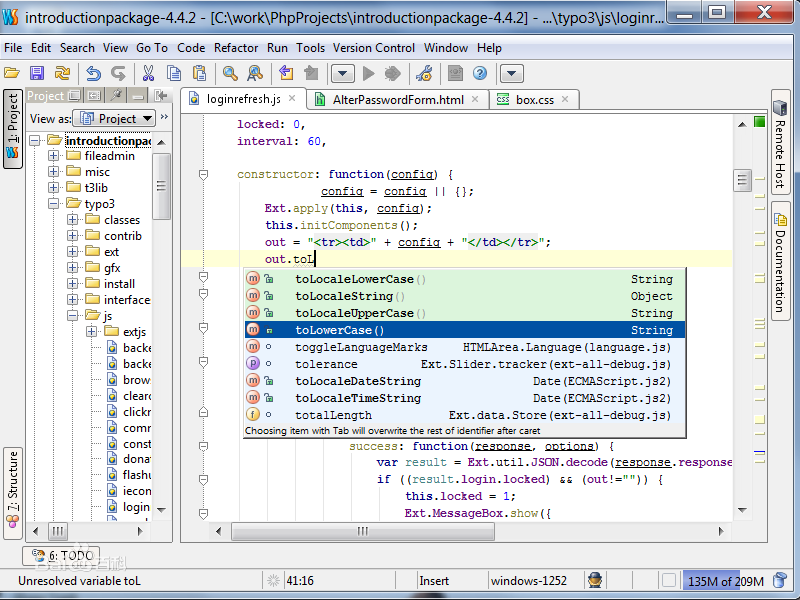Open Help using the question mark icon
The image size is (800, 600).
(x=479, y=73)
